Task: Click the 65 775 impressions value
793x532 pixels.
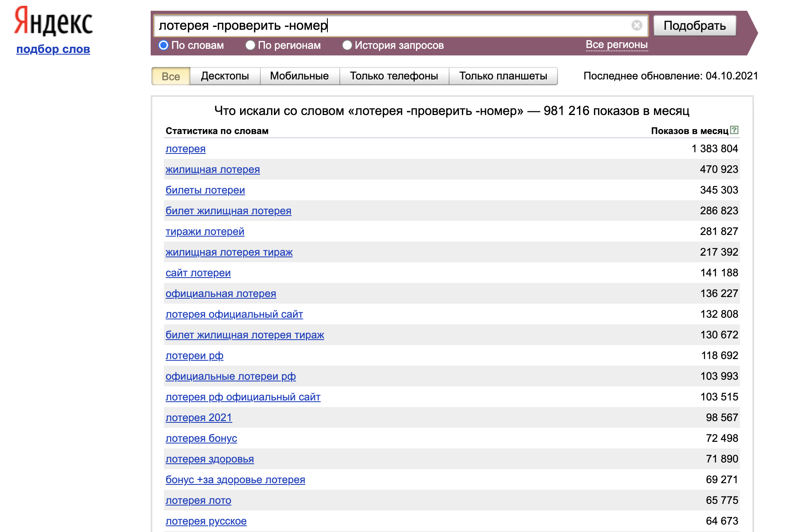Action: point(722,500)
